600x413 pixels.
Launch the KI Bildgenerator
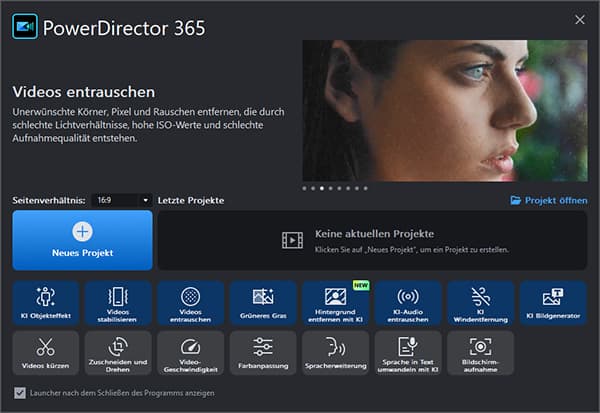tap(553, 303)
